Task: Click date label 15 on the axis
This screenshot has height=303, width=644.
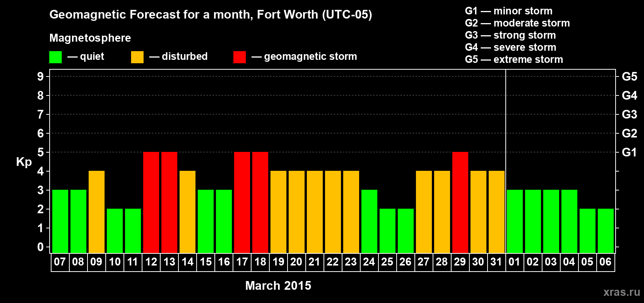Action: 206,262
